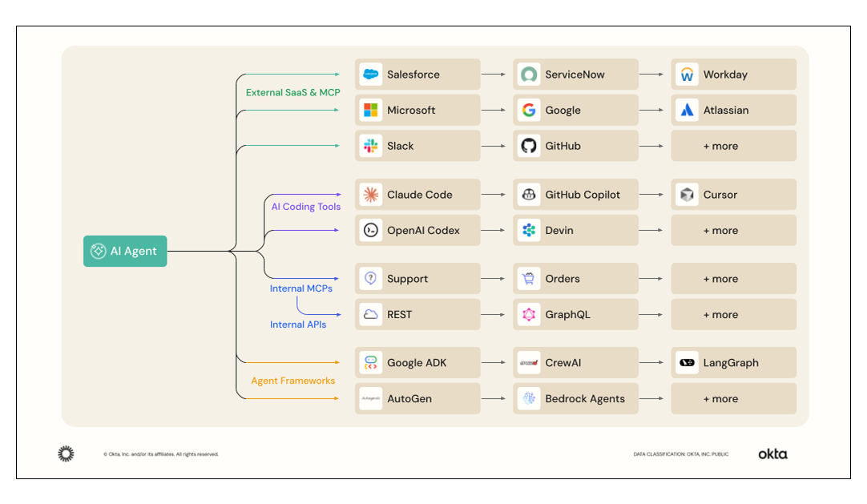Click the CrewAI logo icon

click(x=529, y=362)
